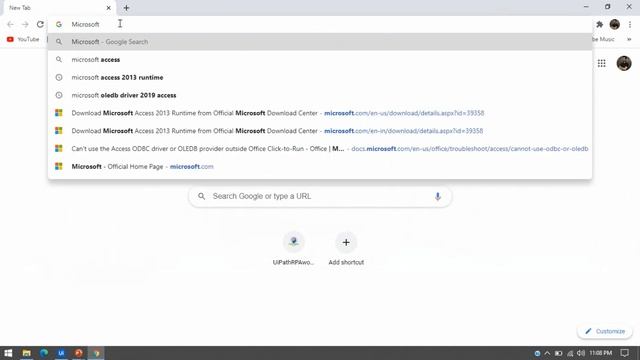Open the Windows notification center
The width and height of the screenshot is (640, 360).
tap(624, 353)
